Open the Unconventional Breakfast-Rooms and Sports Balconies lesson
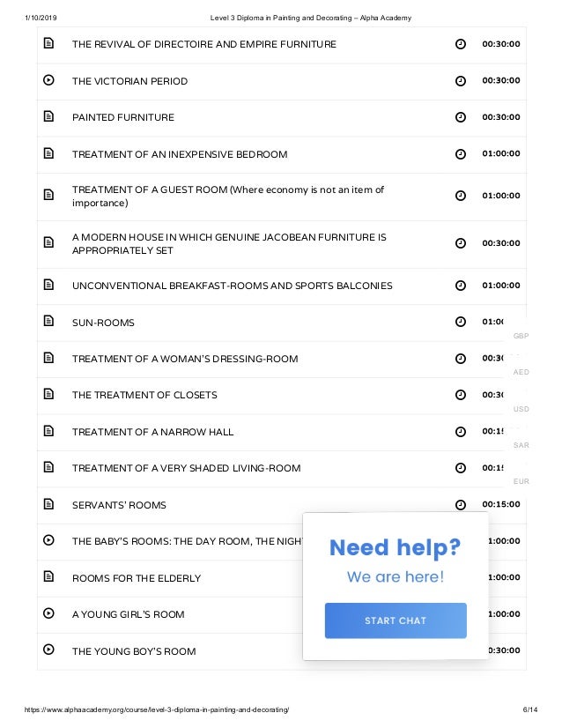This screenshot has width=562, height=728. point(232,286)
